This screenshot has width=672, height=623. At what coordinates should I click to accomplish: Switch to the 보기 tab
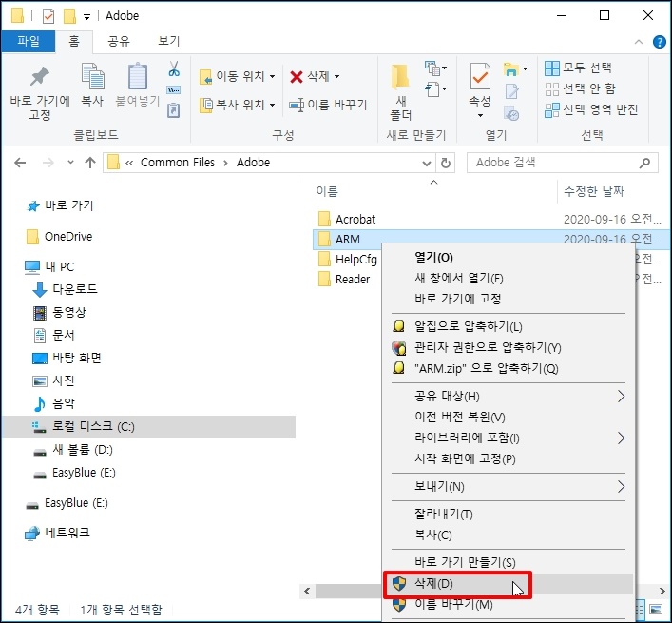pyautogui.click(x=169, y=41)
